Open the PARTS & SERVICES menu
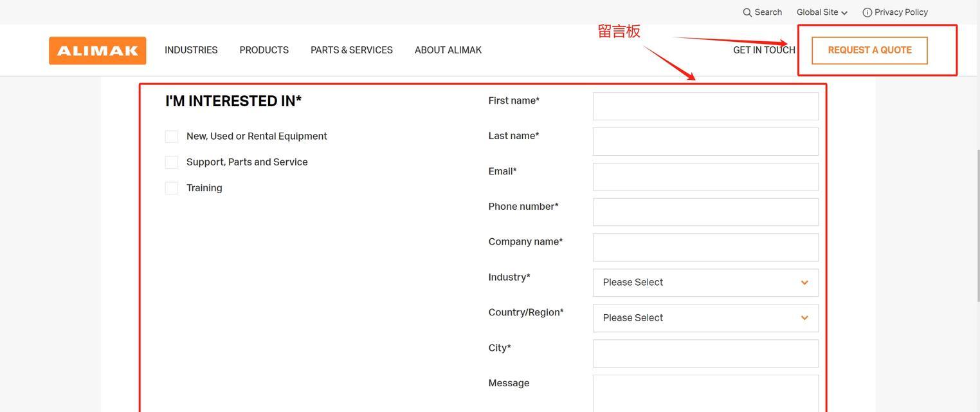Image resolution: width=980 pixels, height=412 pixels. (x=352, y=50)
